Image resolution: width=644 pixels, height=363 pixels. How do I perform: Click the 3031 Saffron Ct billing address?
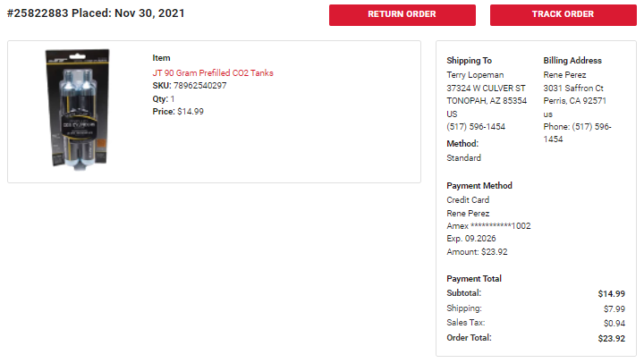[x=573, y=89]
